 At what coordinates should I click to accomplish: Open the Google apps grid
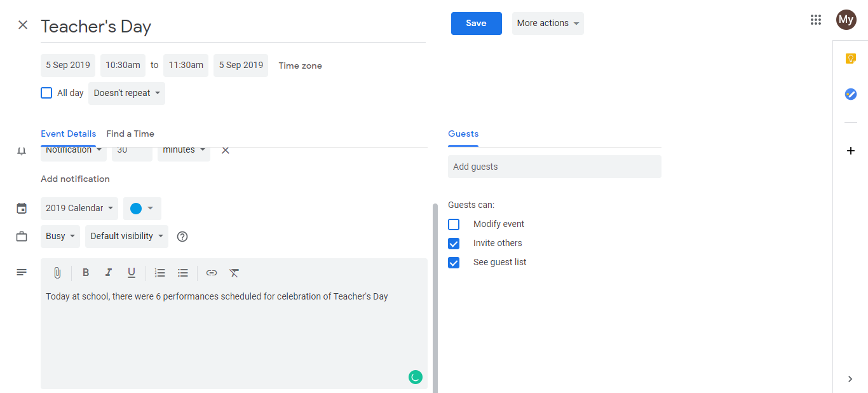816,20
